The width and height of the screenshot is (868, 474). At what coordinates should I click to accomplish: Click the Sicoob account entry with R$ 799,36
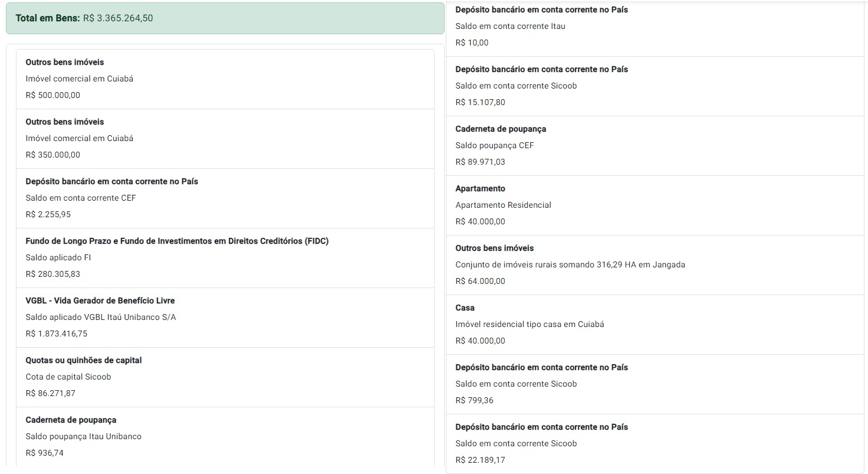tap(655, 384)
